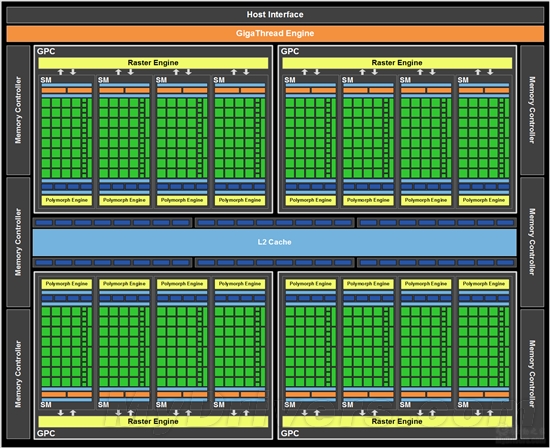Screen dimensions: 550x448
Task: Click the GPC label of the upper-left cluster
Action: [x=46, y=52]
